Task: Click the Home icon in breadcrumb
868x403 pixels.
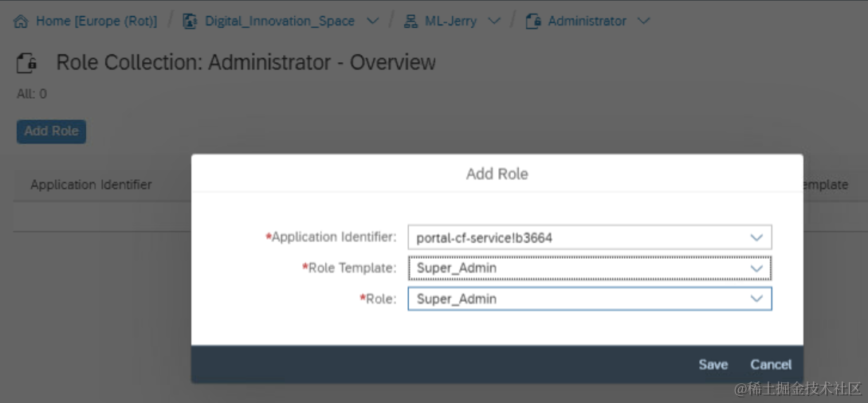Action: [x=21, y=22]
